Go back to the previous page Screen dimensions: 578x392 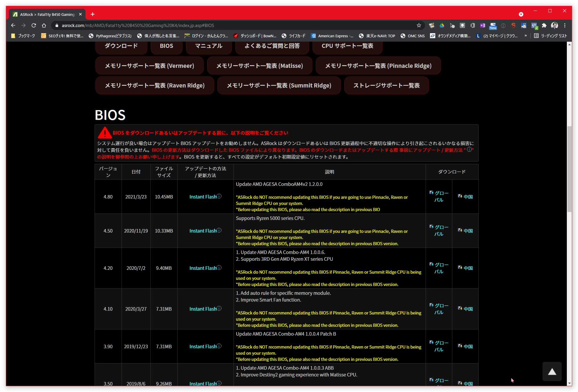(13, 26)
